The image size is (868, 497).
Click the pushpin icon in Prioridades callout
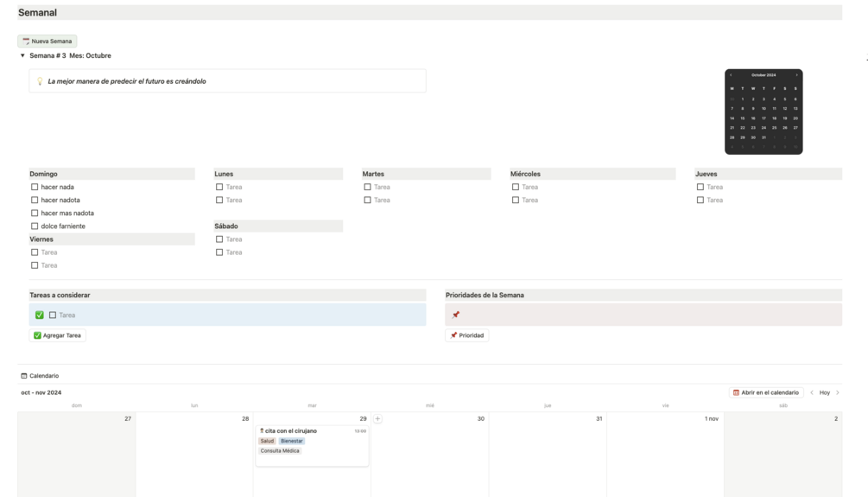(x=455, y=315)
